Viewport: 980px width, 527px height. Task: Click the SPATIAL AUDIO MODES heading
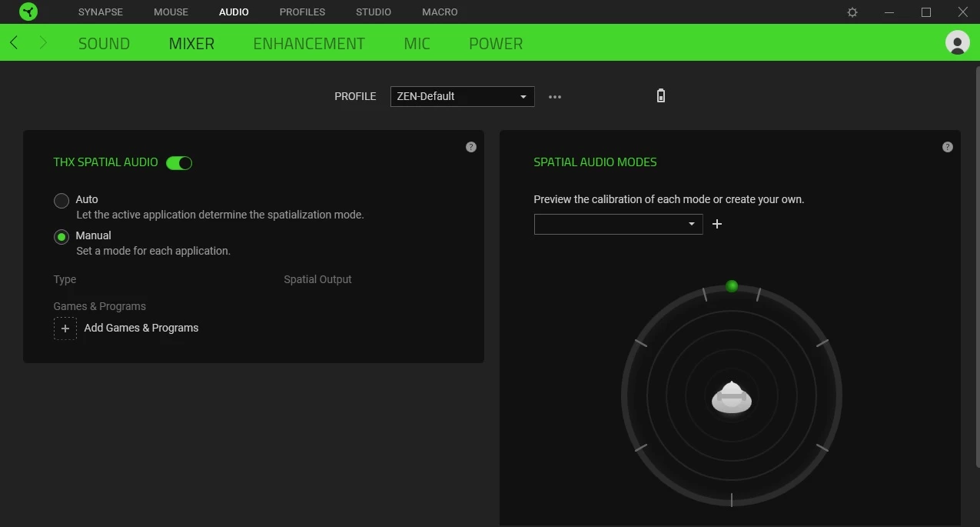(595, 162)
